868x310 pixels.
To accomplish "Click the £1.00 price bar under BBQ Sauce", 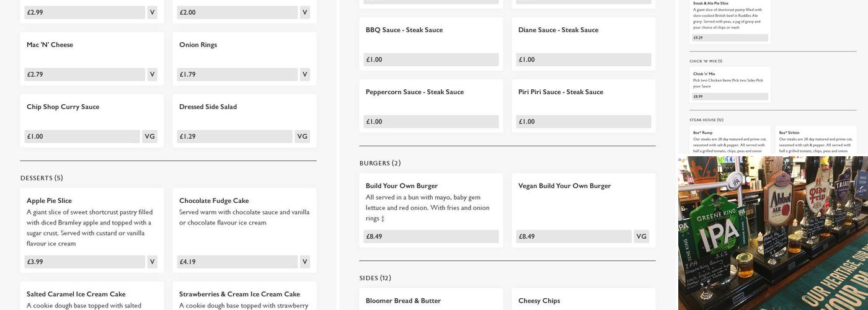I will click(x=431, y=60).
